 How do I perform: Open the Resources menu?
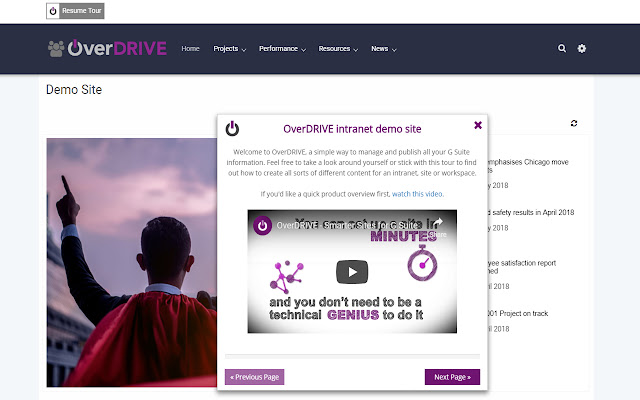coord(334,49)
